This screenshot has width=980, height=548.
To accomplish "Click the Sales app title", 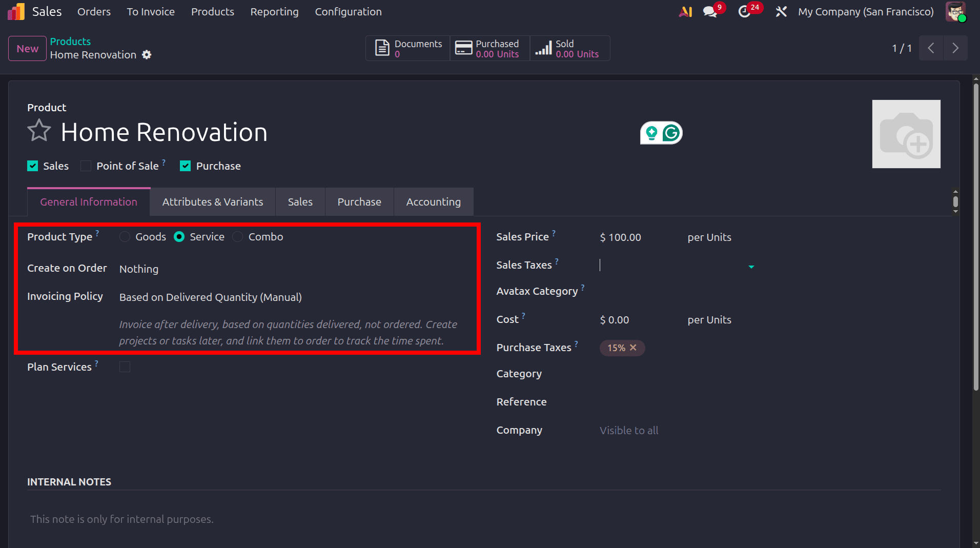I will [x=47, y=11].
